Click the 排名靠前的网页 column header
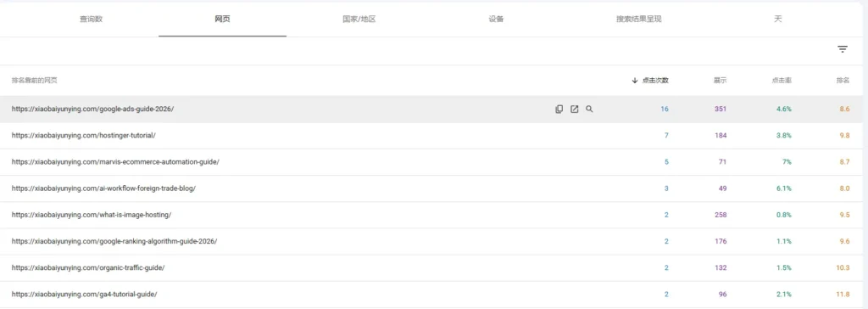 pos(34,81)
